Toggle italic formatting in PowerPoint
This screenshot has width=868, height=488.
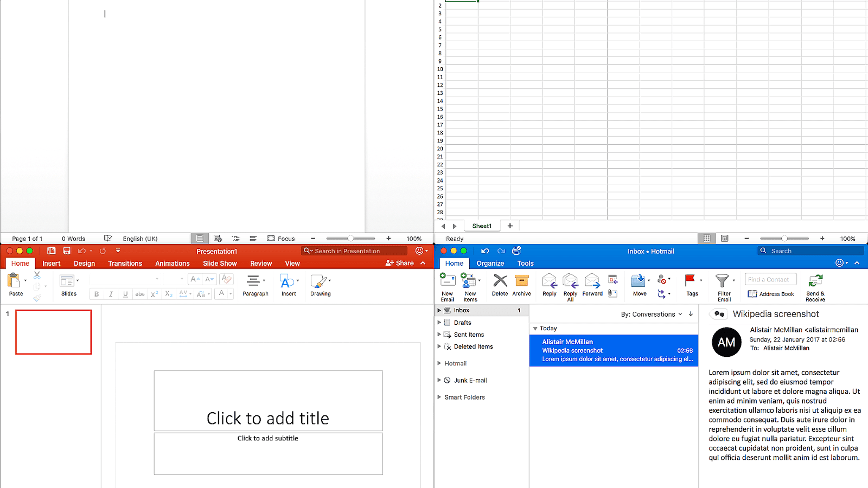point(111,293)
